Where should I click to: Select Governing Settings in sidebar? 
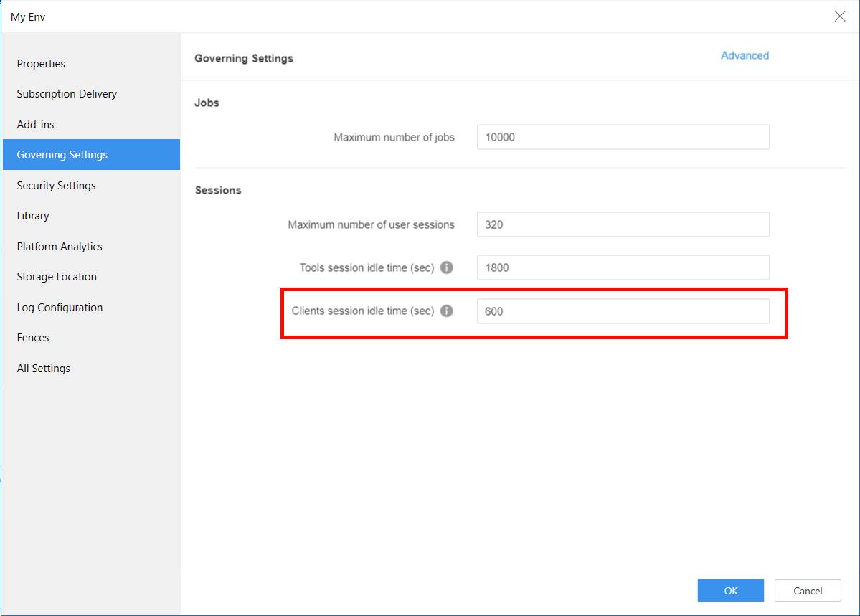pyautogui.click(x=62, y=155)
